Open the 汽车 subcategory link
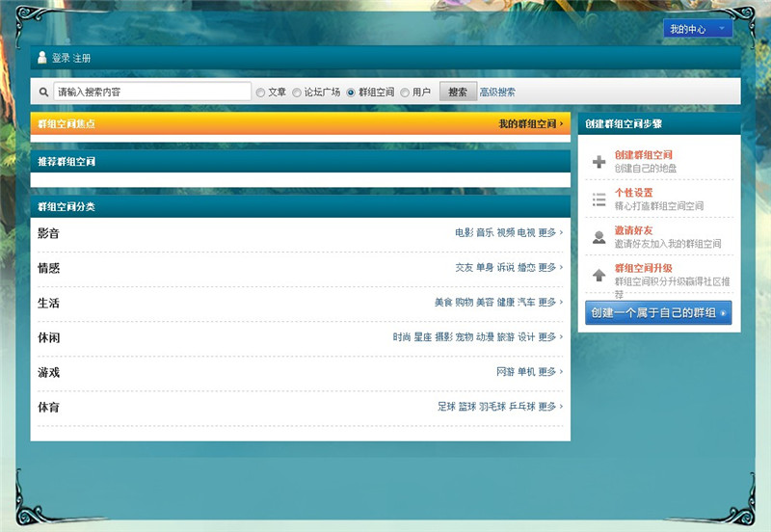 click(526, 303)
